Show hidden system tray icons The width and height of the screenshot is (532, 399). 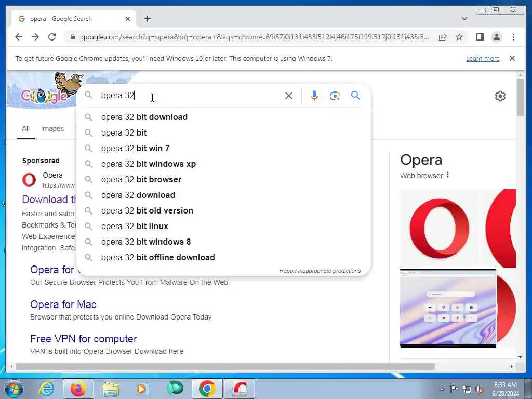pyautogui.click(x=442, y=389)
